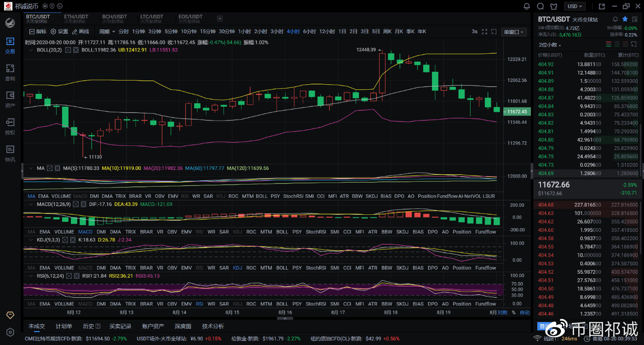Screen dimensions: 644x345
Task: Open chart 设置 settings
Action: (x=59, y=32)
